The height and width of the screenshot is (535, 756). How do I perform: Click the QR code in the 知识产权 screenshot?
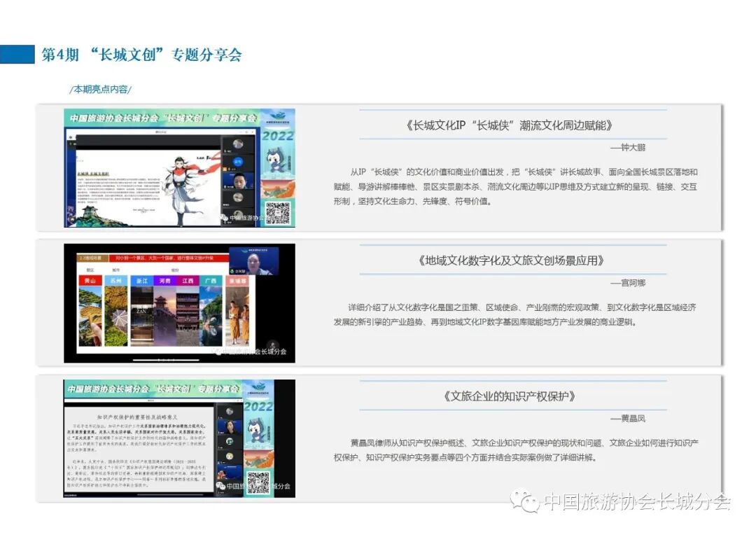coord(258,482)
